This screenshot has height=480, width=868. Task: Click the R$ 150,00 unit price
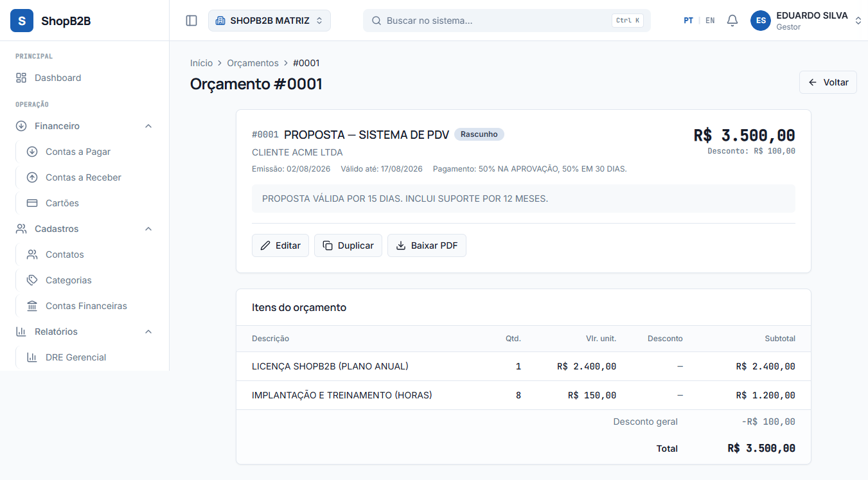click(x=592, y=395)
